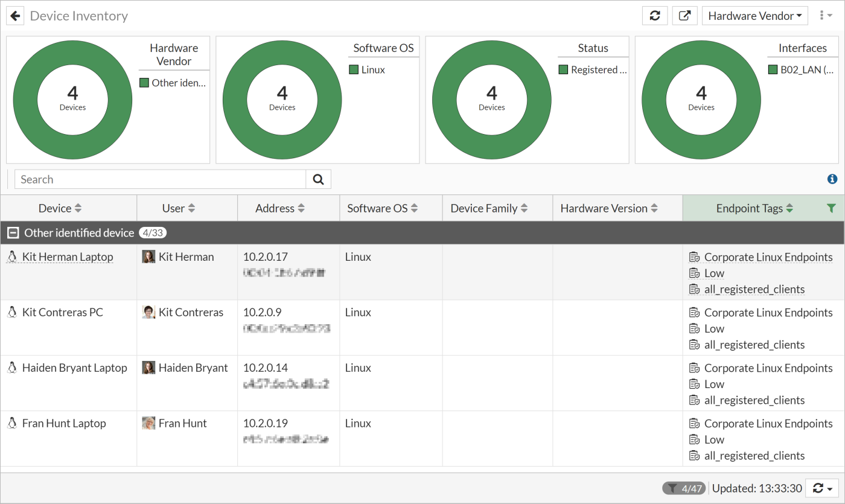Focus the Search input field
This screenshot has height=504, width=845.
(160, 179)
